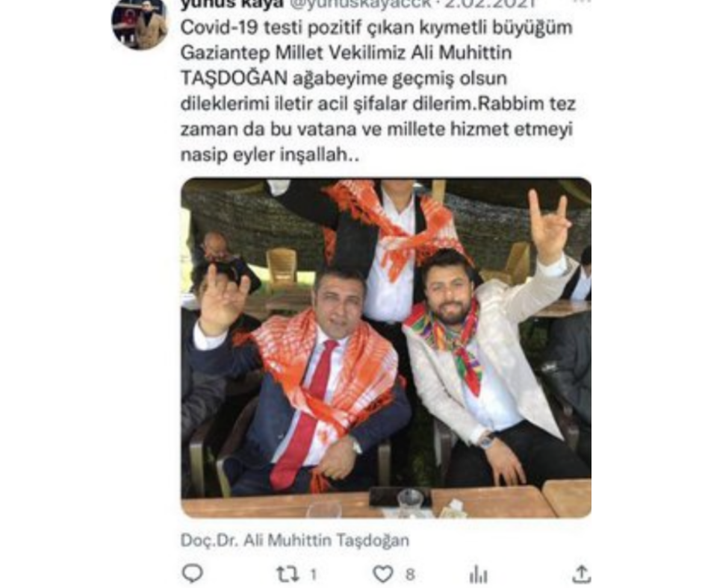
Task: Click the 2.02.2021 tweet date
Action: pos(490,4)
